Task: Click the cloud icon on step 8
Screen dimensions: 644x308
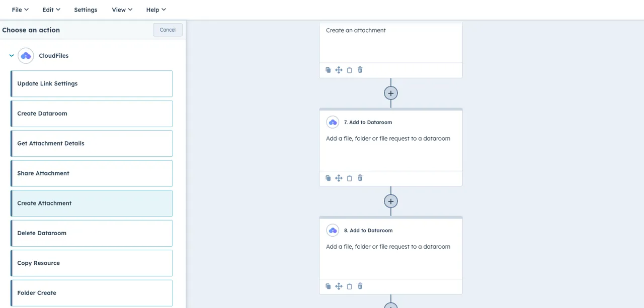Action: 333,230
